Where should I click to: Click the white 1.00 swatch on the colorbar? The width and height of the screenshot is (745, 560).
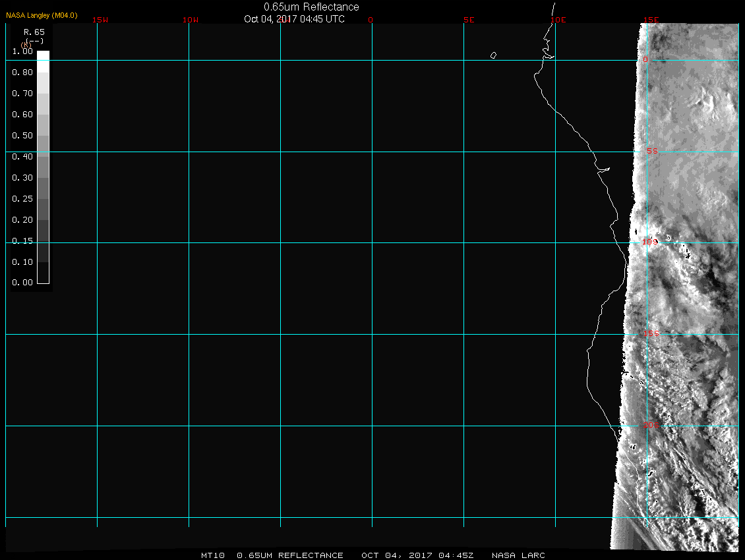(x=43, y=55)
